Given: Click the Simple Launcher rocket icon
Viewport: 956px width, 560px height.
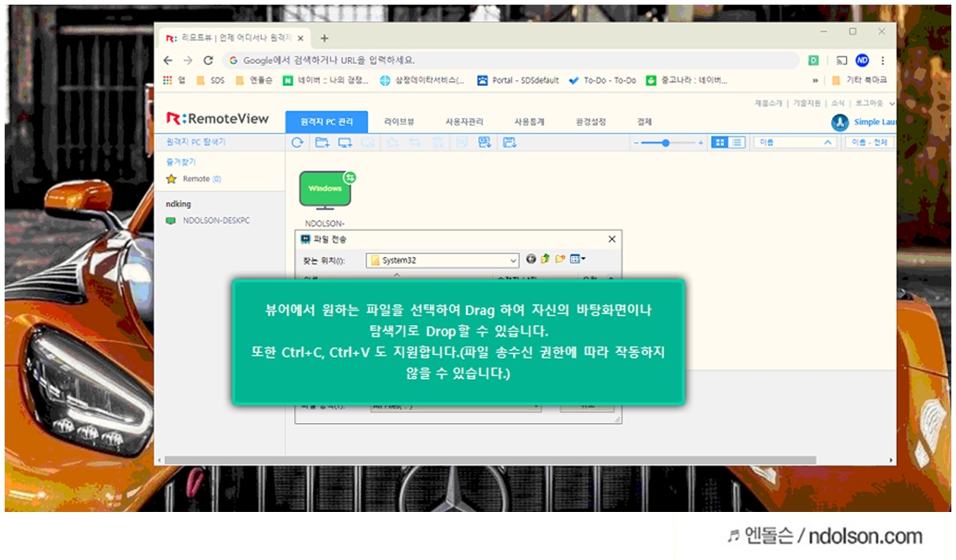Looking at the screenshot, I should tap(840, 123).
